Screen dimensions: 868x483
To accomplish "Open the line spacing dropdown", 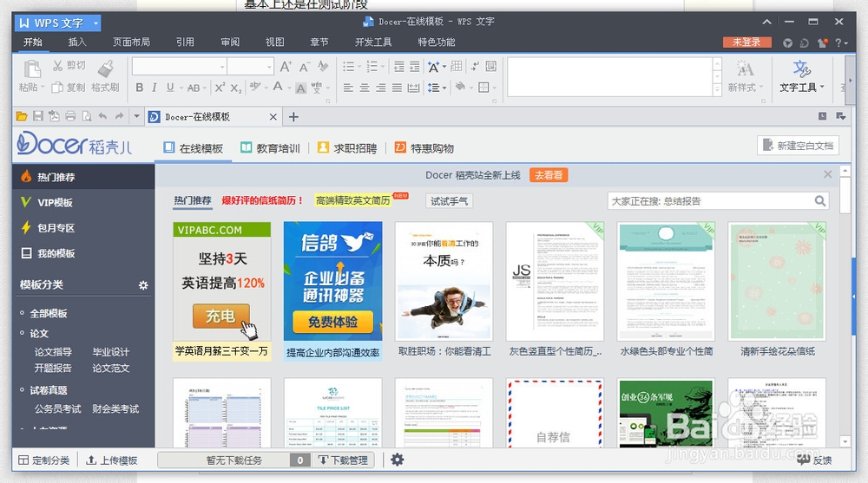I will (x=444, y=88).
